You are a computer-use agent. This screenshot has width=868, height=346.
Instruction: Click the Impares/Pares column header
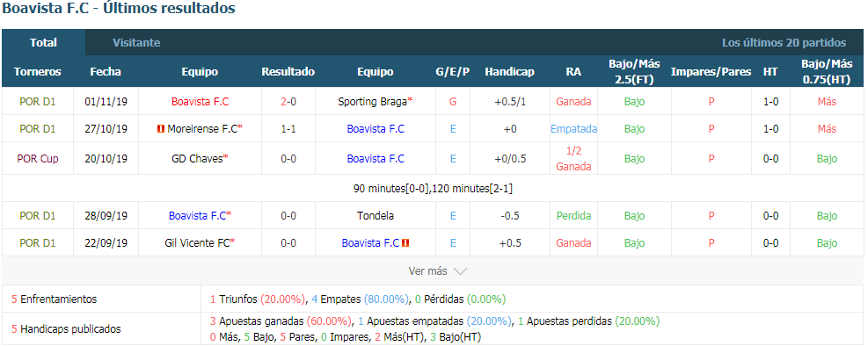[x=711, y=72]
